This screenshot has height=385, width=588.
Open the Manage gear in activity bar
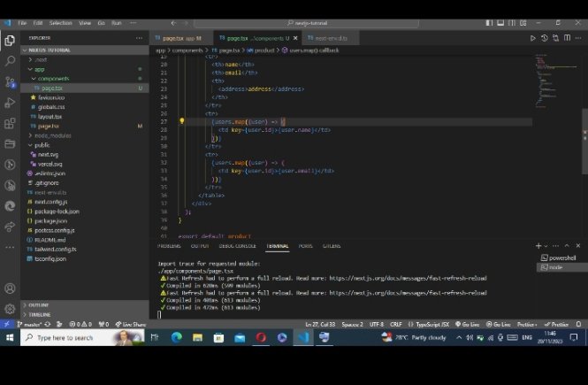(10, 309)
